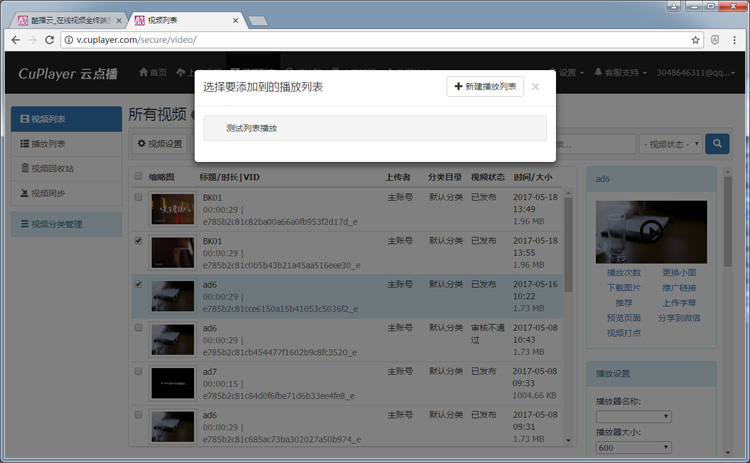
Task: Check the first BK01 video checkbox
Action: click(139, 198)
